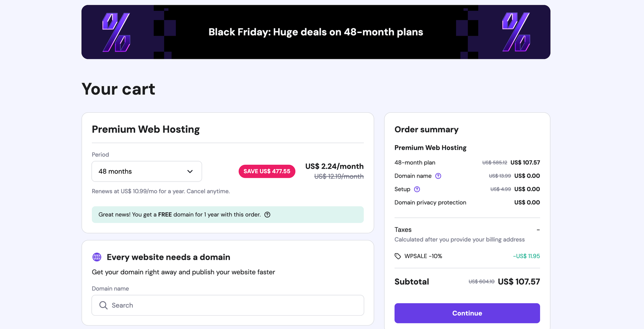The width and height of the screenshot is (644, 329).
Task: Click the WPSALE -10% coupon entry
Action: [423, 256]
